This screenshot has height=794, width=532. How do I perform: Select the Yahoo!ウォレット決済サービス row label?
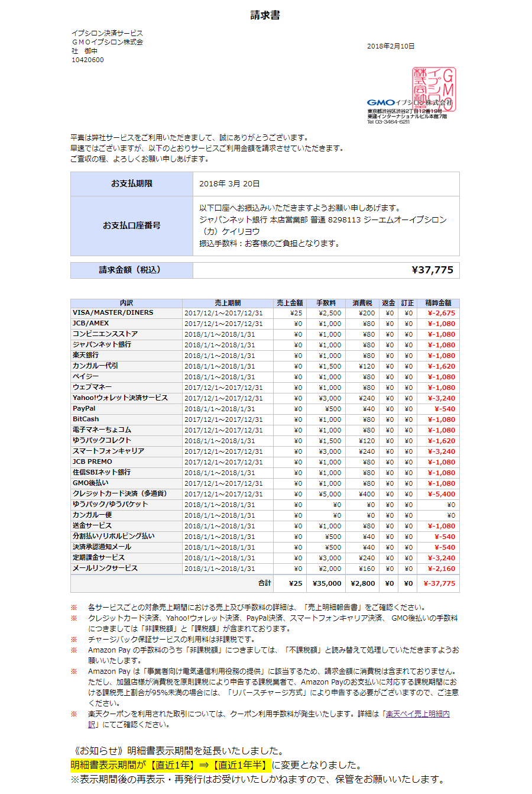(x=121, y=398)
